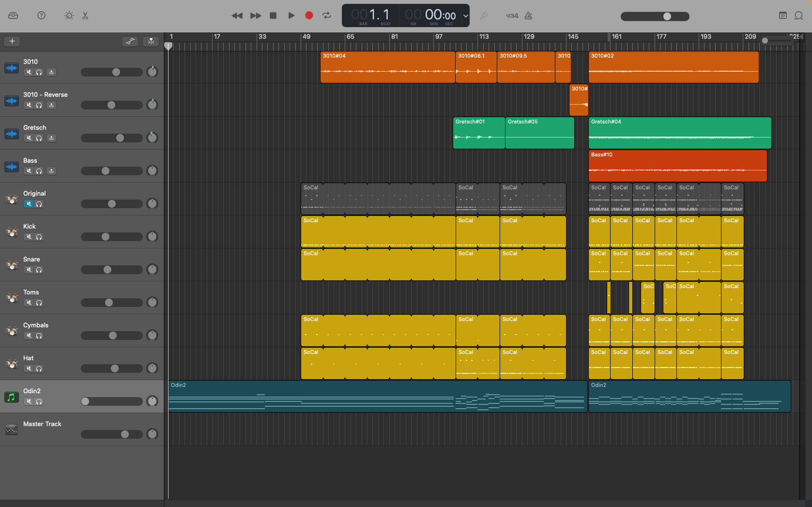Mute the 3010 track

pos(29,72)
